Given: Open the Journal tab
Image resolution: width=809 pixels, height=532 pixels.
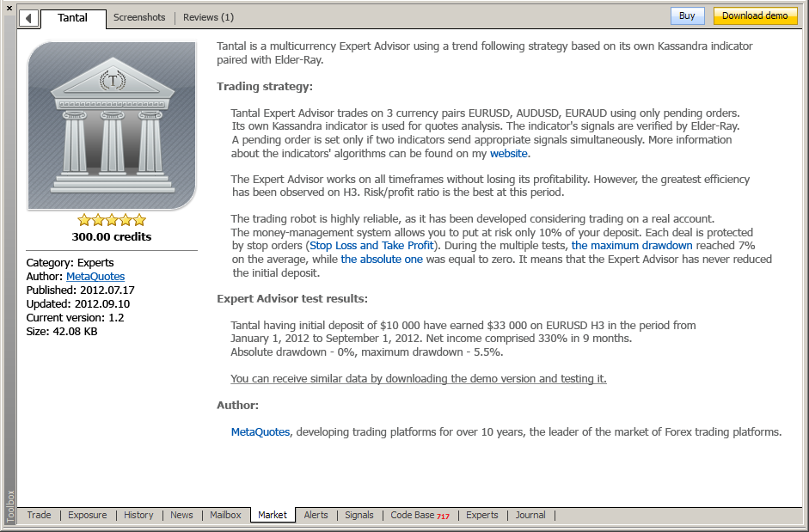Looking at the screenshot, I should click(530, 515).
